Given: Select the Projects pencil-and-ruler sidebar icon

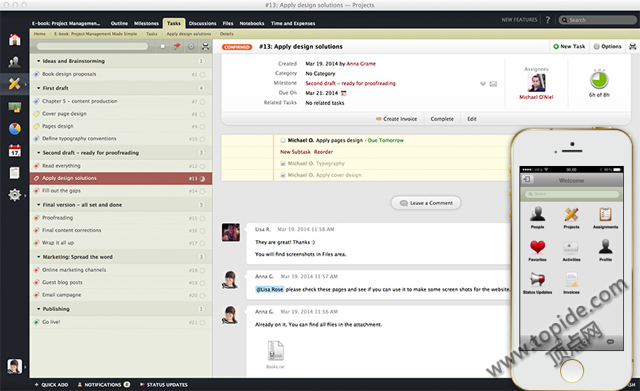Looking at the screenshot, I should tap(14, 84).
